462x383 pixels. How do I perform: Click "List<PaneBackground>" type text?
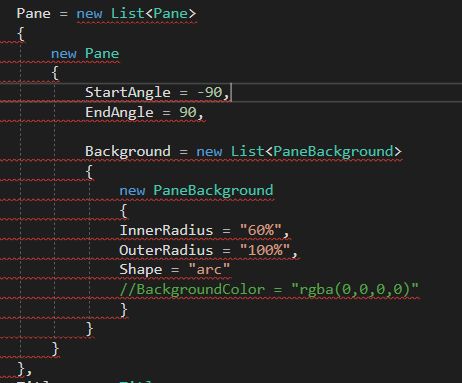pos(316,152)
